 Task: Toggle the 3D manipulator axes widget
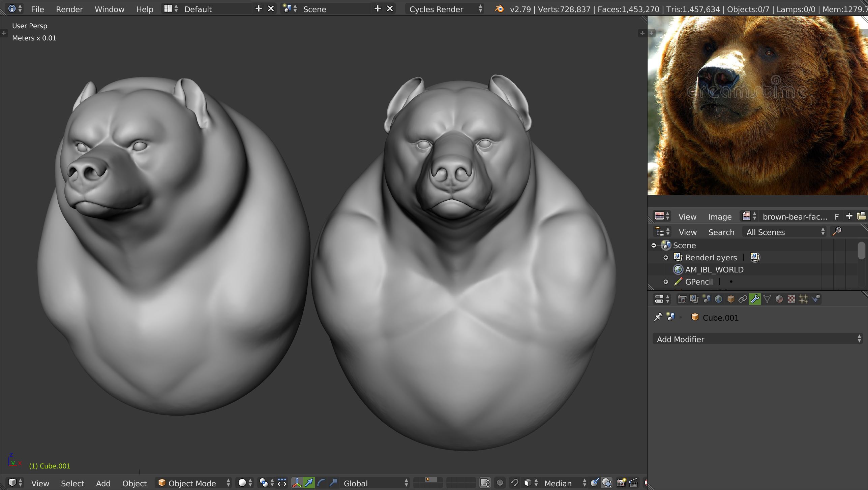click(297, 483)
